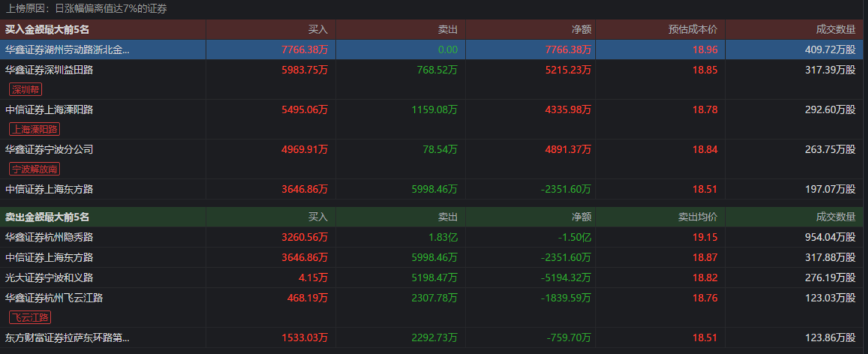
Task: Click 净额 header in the 买入金额最大前5名 table
Action: 581,29
